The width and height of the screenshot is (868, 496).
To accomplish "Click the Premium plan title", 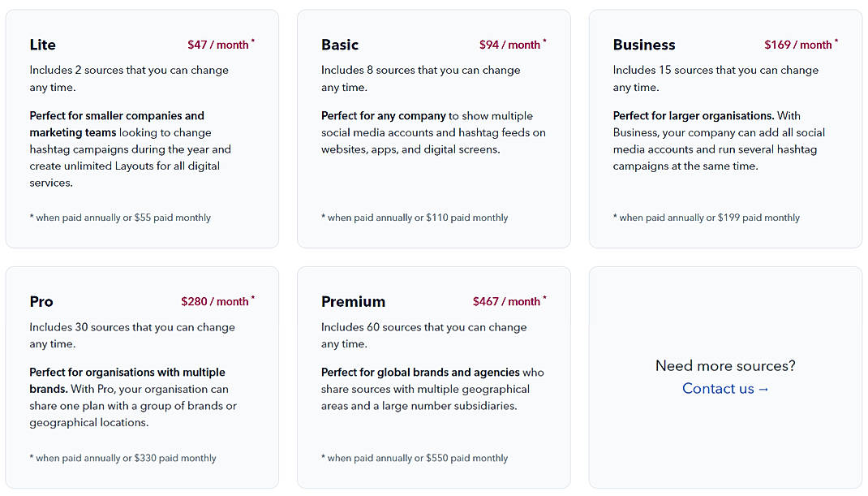I will pos(353,301).
